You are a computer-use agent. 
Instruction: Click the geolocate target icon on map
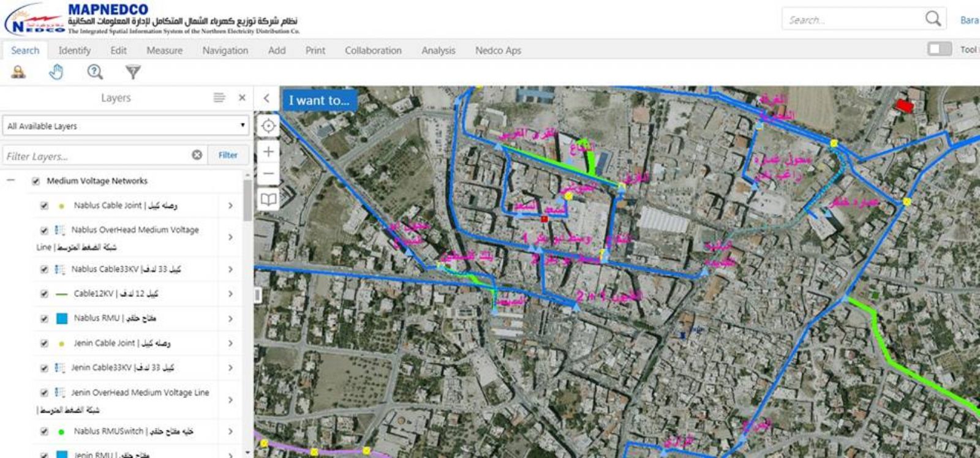point(268,126)
